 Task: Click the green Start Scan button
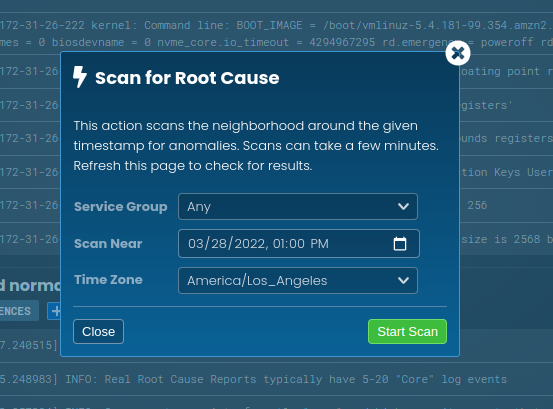click(x=407, y=331)
